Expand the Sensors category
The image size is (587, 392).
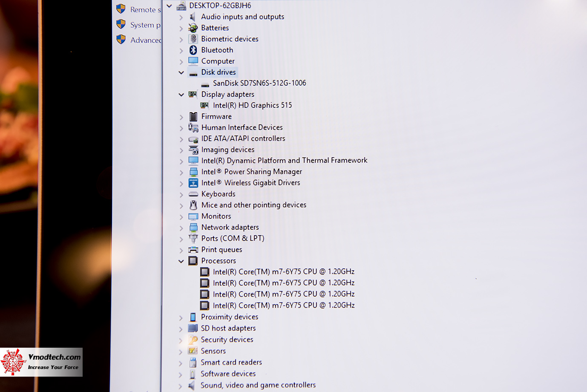click(x=181, y=352)
